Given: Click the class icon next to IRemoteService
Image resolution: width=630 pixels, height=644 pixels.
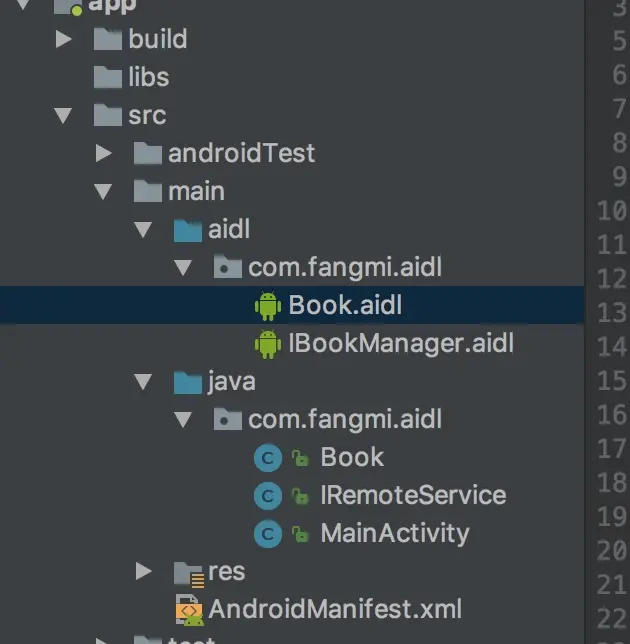Looking at the screenshot, I should point(268,496).
